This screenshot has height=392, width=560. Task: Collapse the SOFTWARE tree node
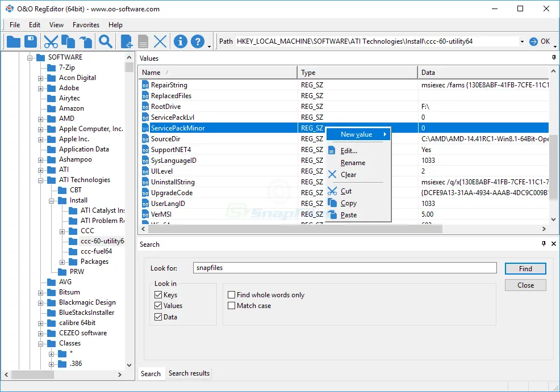pyautogui.click(x=30, y=58)
